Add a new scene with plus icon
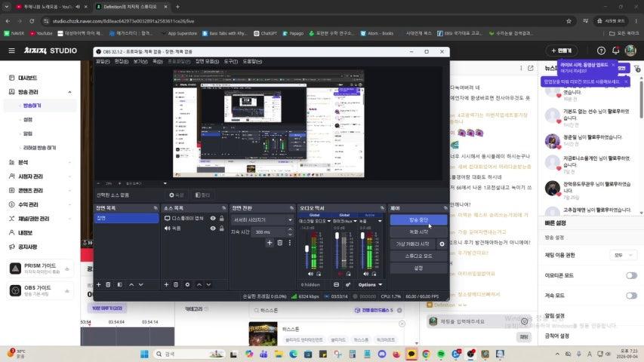The width and height of the screenshot is (644, 362). [99, 284]
